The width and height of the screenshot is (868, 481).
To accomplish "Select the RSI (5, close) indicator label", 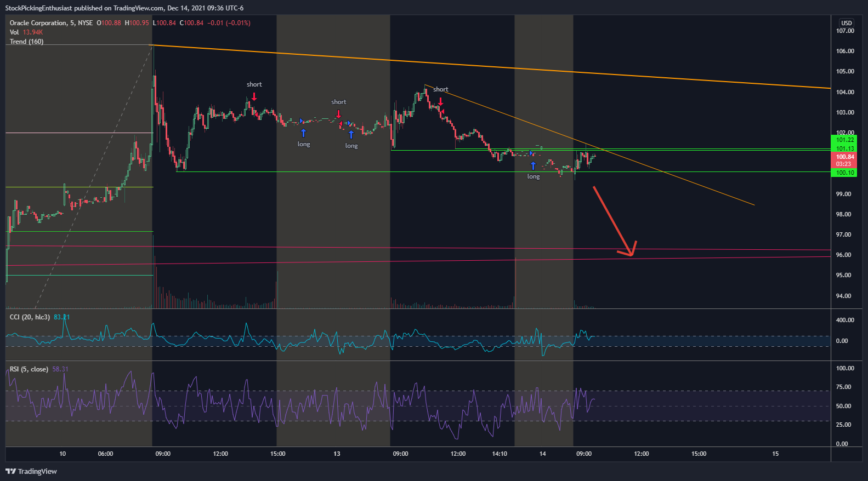I will tap(29, 369).
